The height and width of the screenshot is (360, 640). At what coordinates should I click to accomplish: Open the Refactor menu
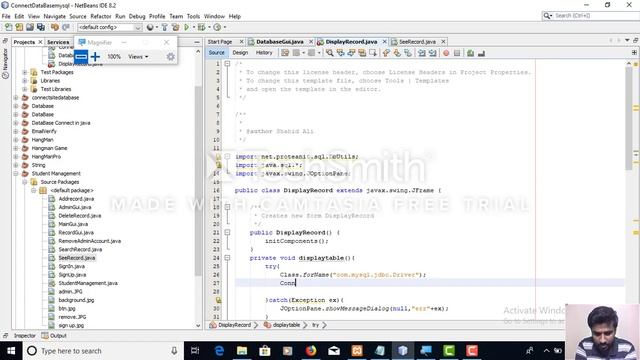101,16
